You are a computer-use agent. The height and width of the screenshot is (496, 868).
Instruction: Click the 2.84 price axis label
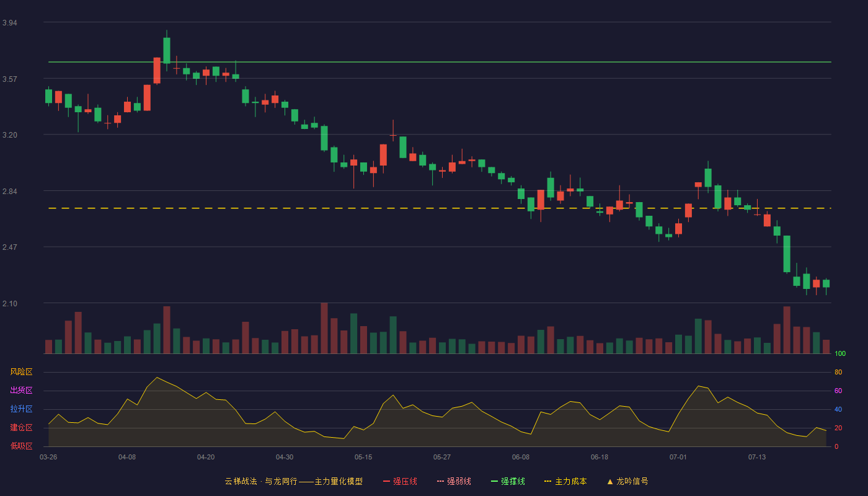click(x=10, y=192)
